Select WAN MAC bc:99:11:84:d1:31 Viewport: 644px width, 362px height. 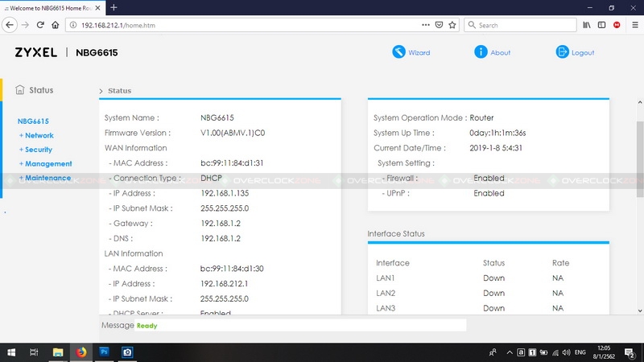(232, 163)
